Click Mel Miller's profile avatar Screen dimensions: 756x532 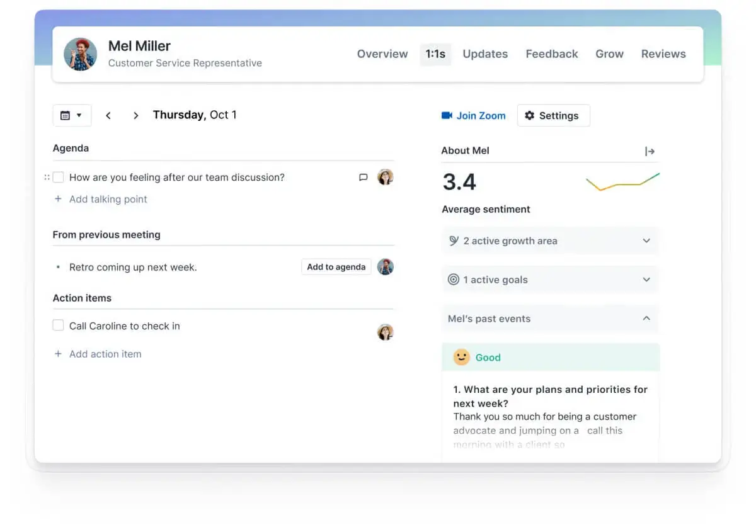pyautogui.click(x=81, y=54)
